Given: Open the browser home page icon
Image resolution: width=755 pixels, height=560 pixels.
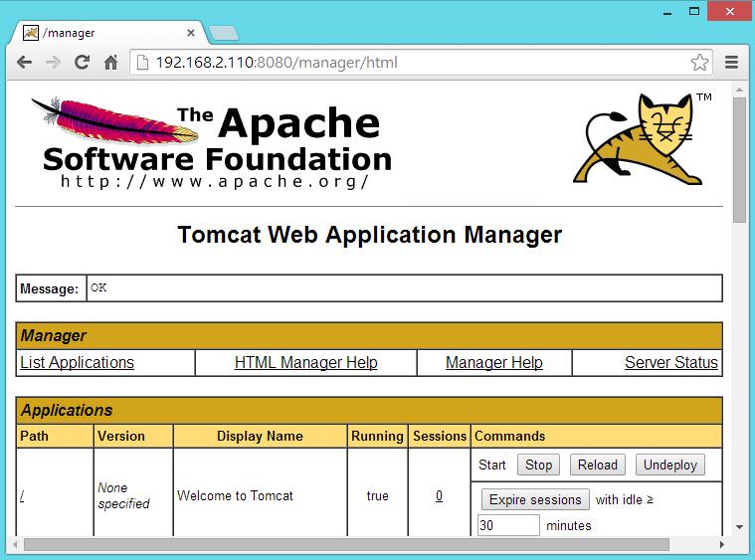Looking at the screenshot, I should coord(111,62).
